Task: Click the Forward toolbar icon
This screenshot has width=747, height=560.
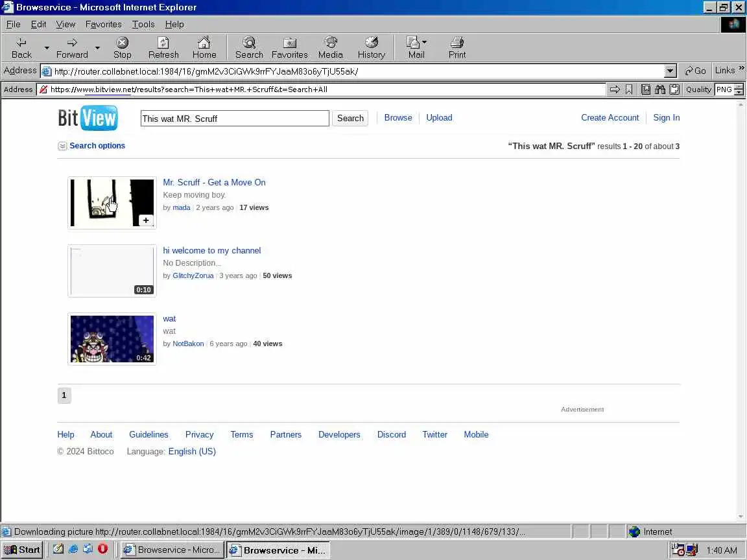Action: pyautogui.click(x=72, y=47)
